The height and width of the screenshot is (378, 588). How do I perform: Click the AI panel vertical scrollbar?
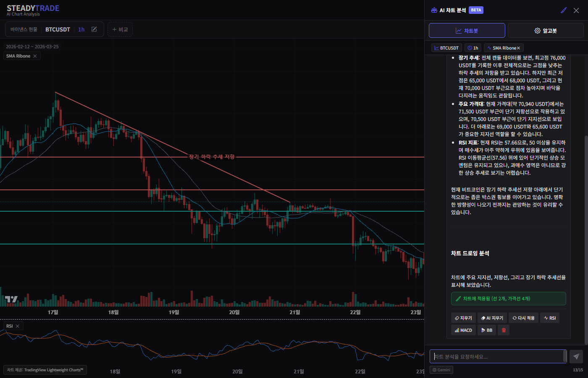pyautogui.click(x=586, y=239)
